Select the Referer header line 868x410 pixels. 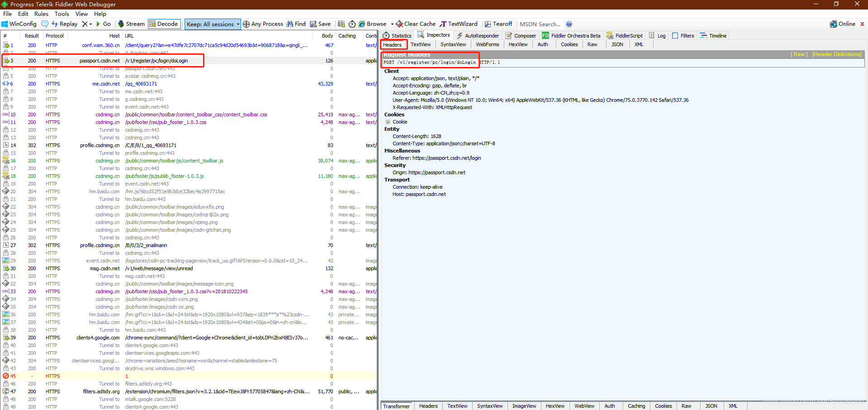pyautogui.click(x=436, y=158)
